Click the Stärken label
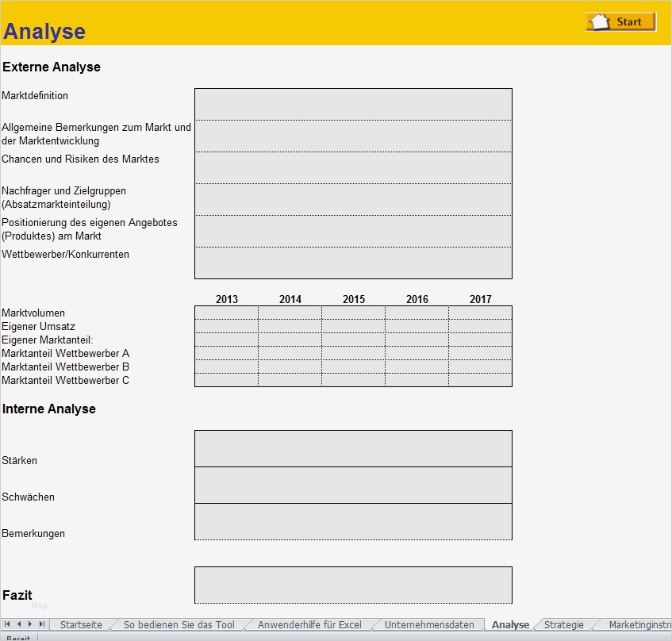 [x=19, y=461]
